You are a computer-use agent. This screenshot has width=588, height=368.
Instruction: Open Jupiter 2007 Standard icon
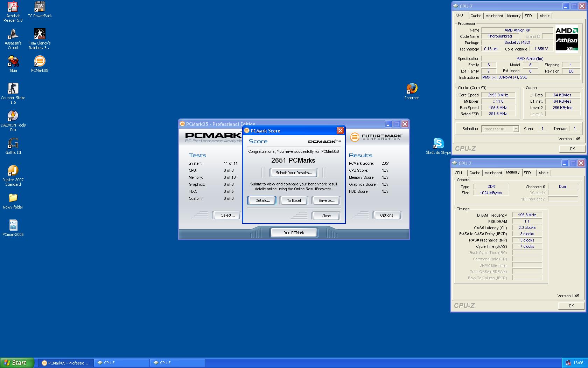coord(13,176)
